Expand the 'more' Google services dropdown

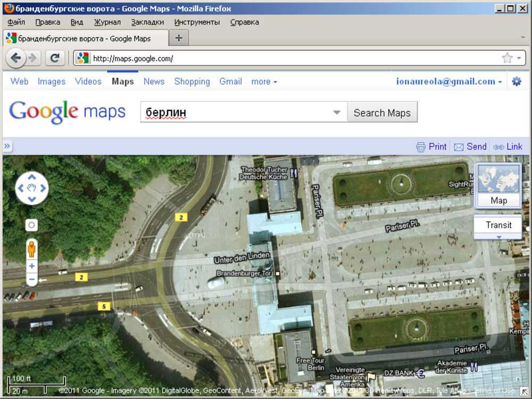[264, 81]
